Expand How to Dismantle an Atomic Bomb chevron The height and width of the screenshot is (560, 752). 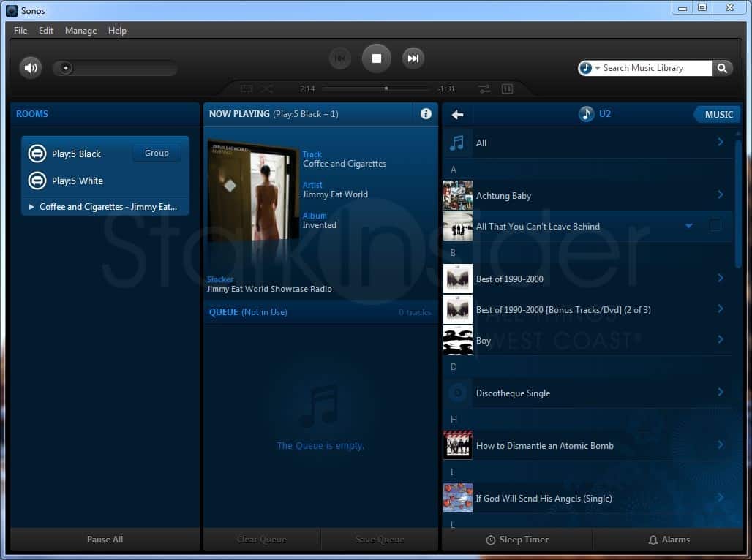click(721, 445)
